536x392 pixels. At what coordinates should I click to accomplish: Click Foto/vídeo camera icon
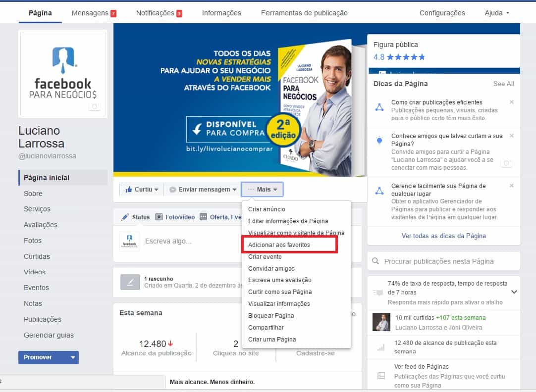[x=159, y=217]
